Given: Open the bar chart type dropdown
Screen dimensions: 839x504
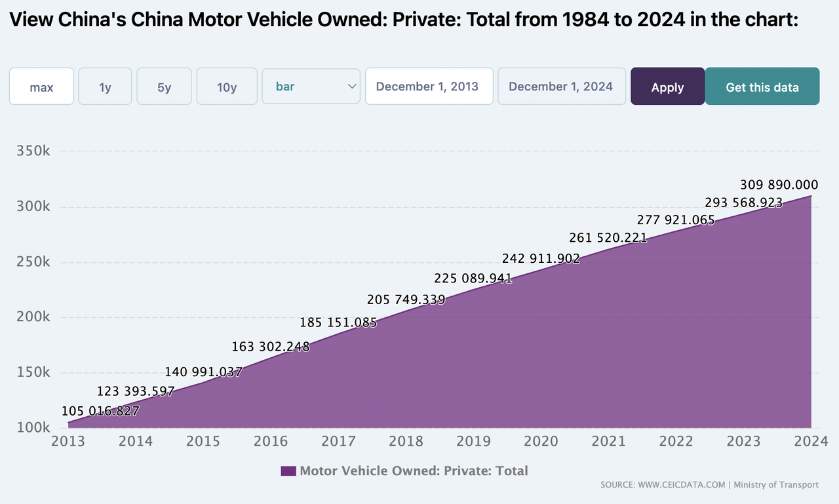Looking at the screenshot, I should pyautogui.click(x=311, y=87).
